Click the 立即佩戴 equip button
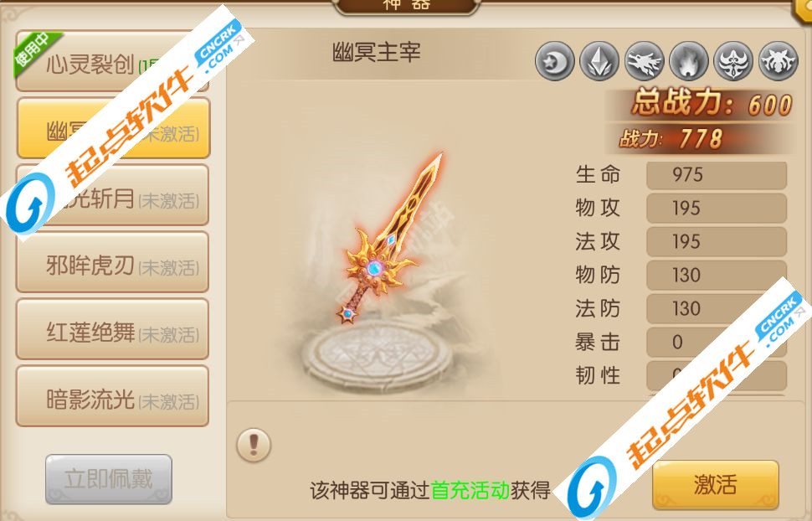Screen dimensions: 812x521 tap(109, 479)
